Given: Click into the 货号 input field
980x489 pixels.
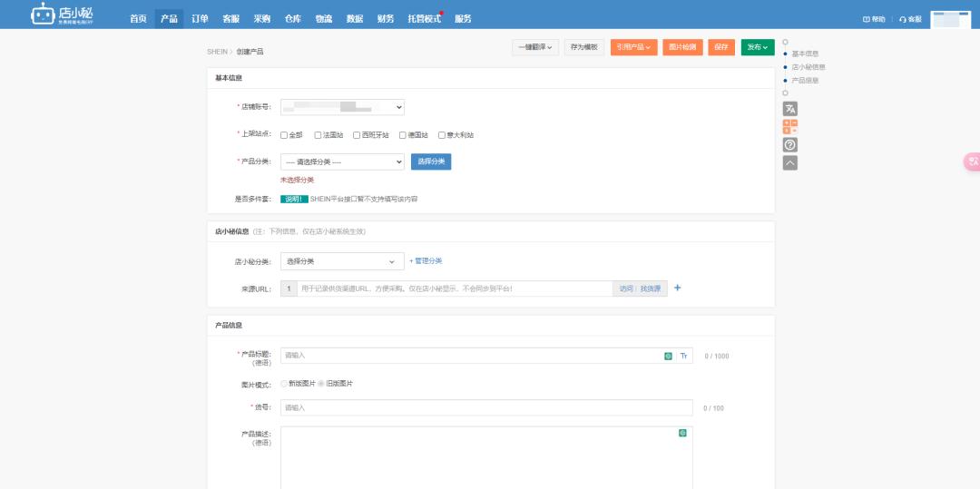Looking at the screenshot, I should [486, 408].
